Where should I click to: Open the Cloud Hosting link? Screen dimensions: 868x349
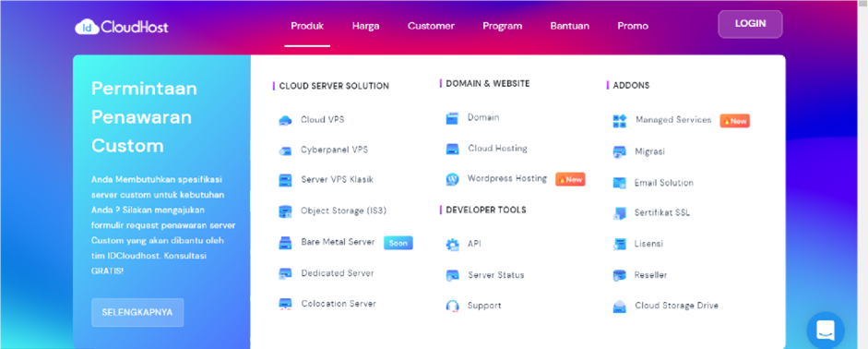pyautogui.click(x=498, y=149)
